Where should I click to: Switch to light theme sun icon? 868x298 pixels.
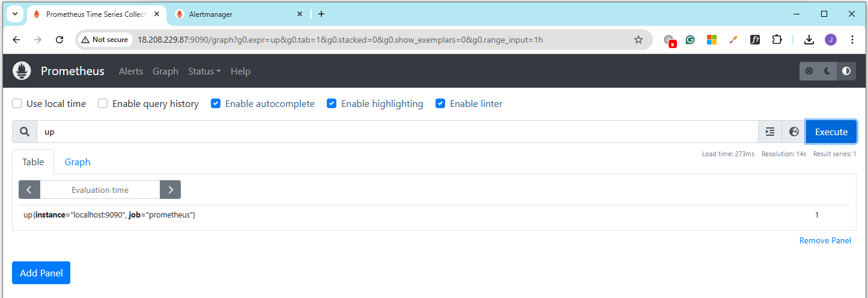pos(809,71)
